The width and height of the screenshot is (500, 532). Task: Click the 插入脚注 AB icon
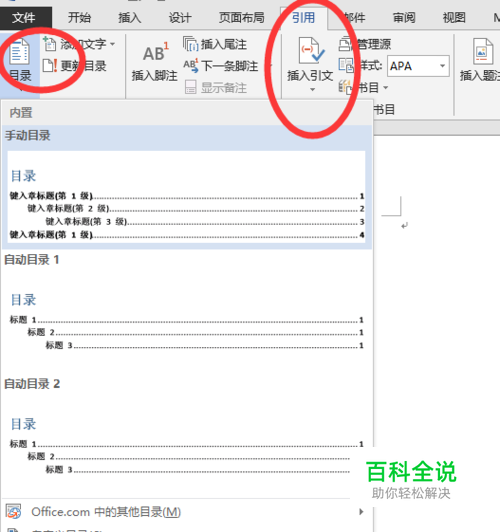(155, 53)
